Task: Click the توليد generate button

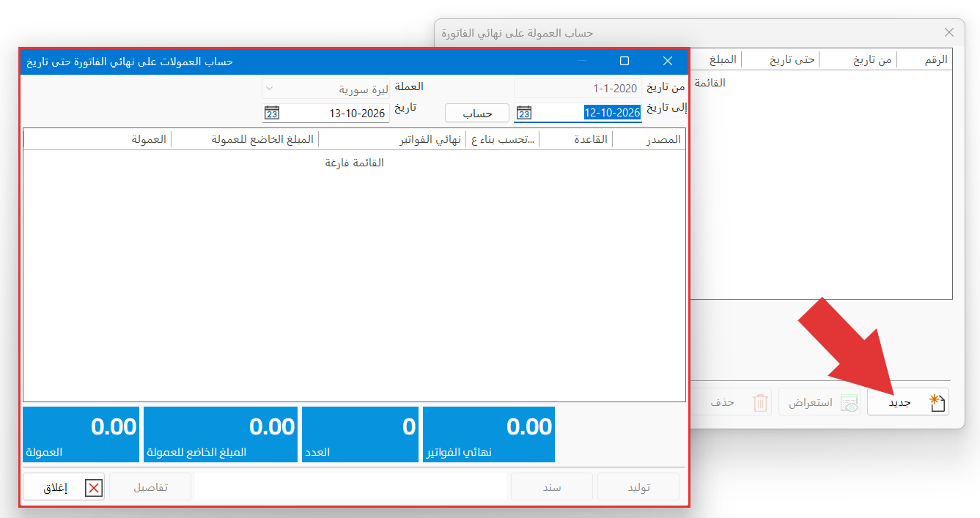Action: (638, 486)
